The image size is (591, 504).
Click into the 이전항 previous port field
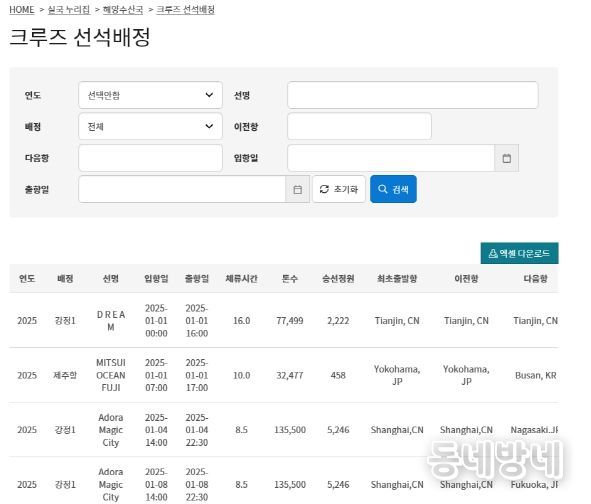point(359,126)
